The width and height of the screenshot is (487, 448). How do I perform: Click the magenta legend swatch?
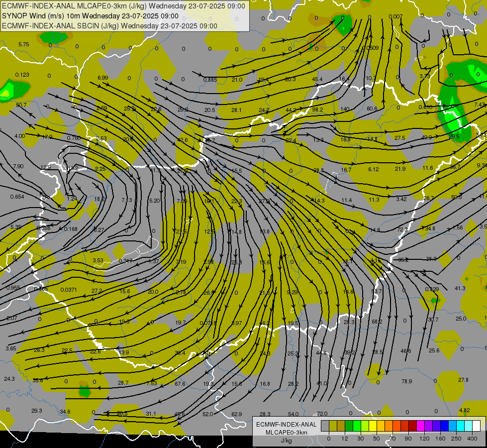[x=421, y=426]
